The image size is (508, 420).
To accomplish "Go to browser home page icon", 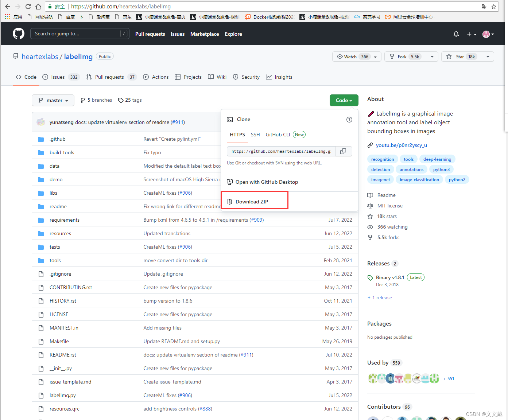I will pyautogui.click(x=38, y=7).
